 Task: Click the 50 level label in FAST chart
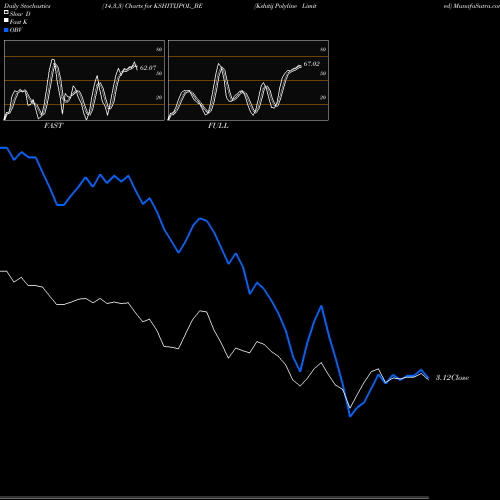159,73
